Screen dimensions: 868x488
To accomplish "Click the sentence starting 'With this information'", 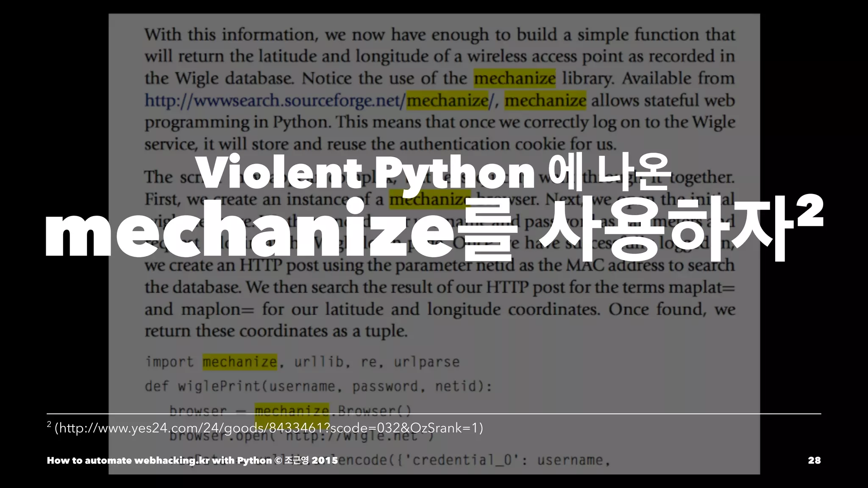I will tap(440, 35).
